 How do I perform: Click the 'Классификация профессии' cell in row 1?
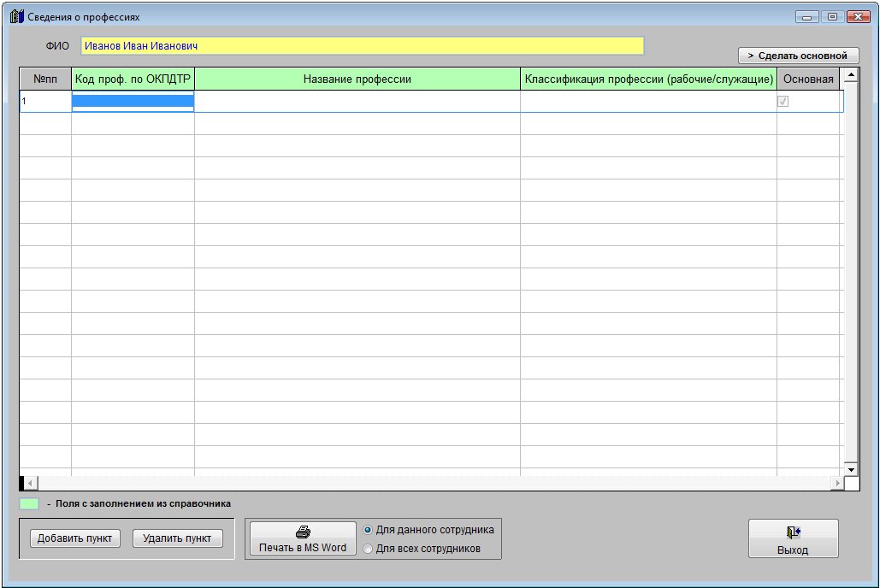[x=649, y=101]
